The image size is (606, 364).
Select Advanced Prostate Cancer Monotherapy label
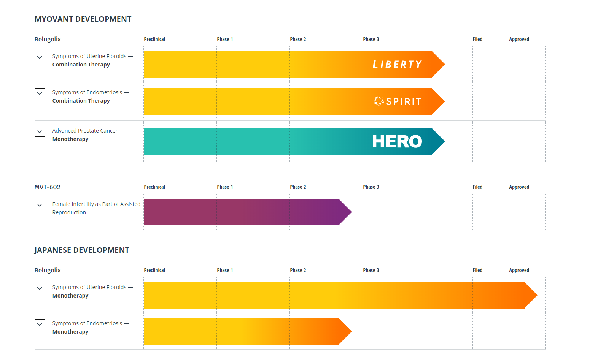(x=88, y=135)
